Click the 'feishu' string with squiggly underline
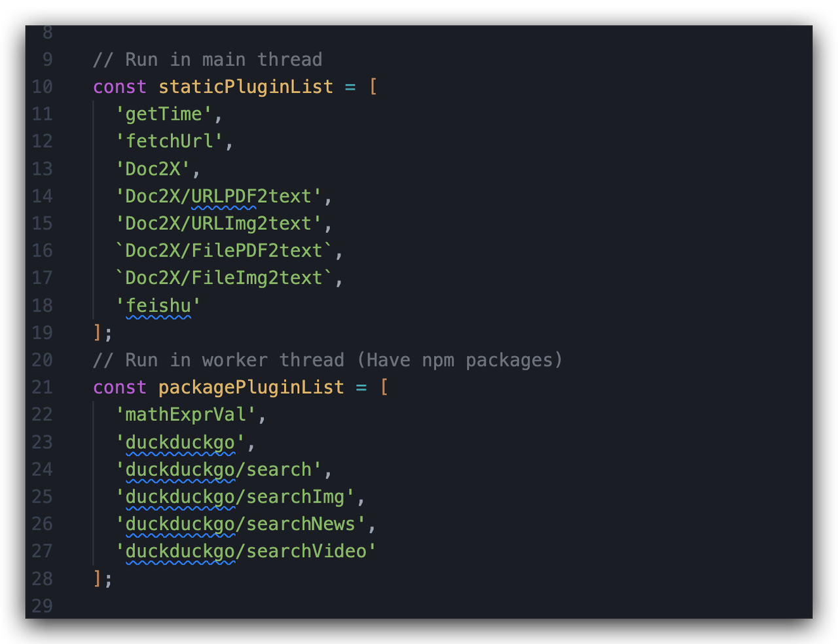838x644 pixels. [158, 306]
